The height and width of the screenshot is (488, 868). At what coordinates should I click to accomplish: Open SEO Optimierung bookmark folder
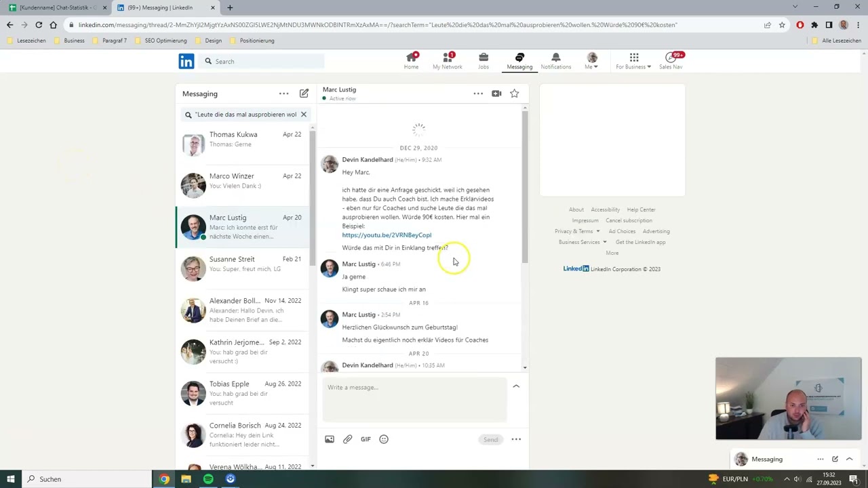[161, 41]
